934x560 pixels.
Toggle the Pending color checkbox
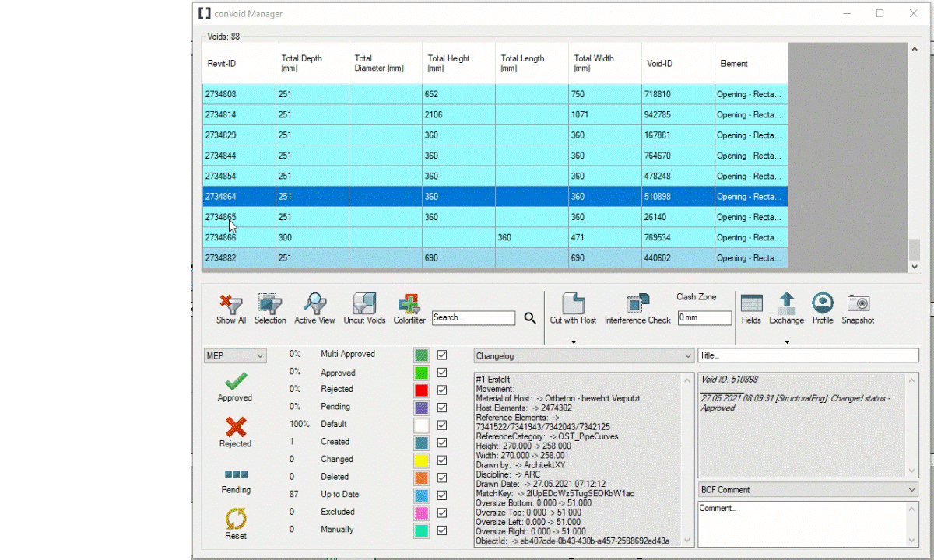coord(442,408)
